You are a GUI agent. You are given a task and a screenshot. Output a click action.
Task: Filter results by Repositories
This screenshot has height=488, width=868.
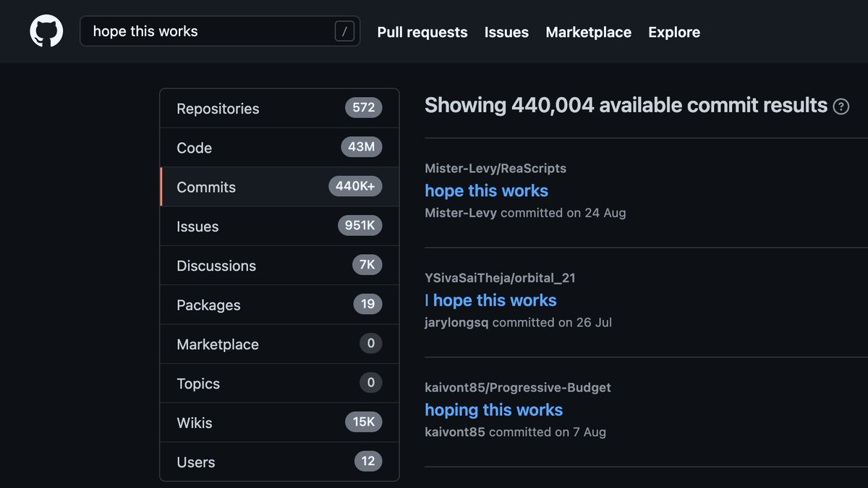point(279,109)
